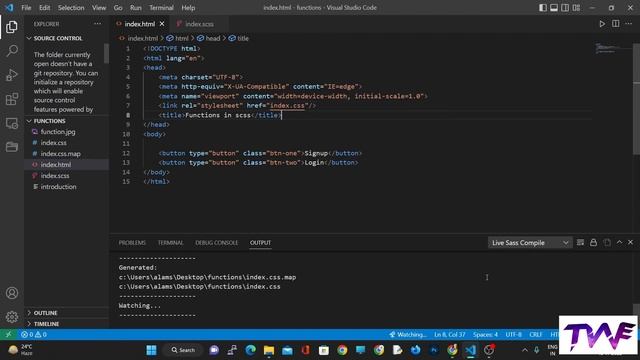The width and height of the screenshot is (640, 360).
Task: Switch to the Terminal panel tab
Action: [171, 242]
